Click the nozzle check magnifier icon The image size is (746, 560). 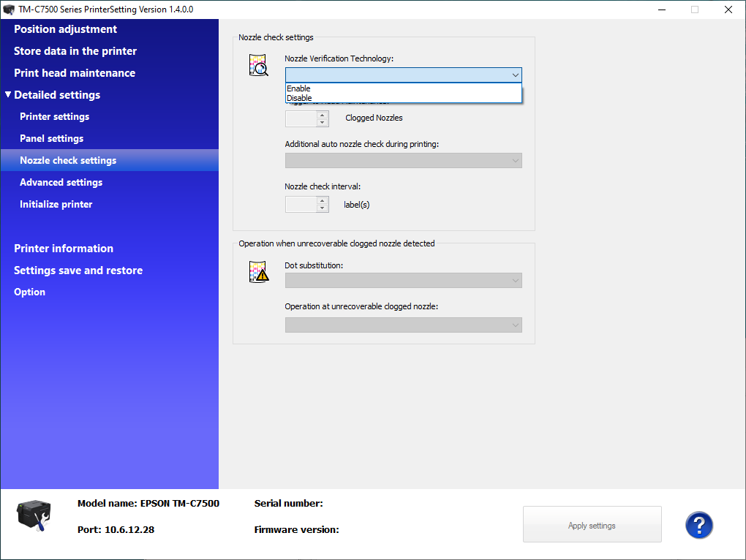[259, 66]
